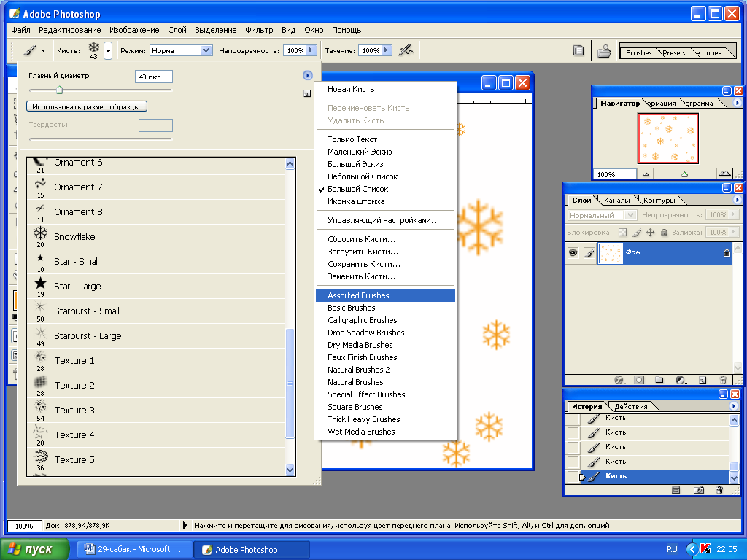Choose Assorted Brushes from the flyout menu
The height and width of the screenshot is (560, 747).
pos(385,295)
